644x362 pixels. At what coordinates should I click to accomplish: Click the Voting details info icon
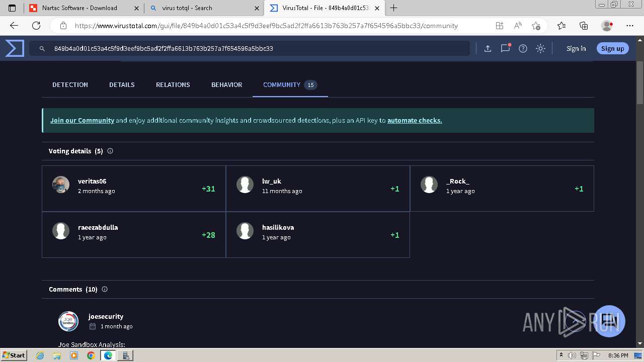(110, 151)
